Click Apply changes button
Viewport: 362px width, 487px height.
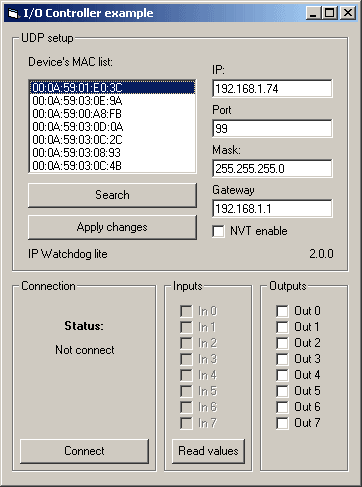point(112,227)
